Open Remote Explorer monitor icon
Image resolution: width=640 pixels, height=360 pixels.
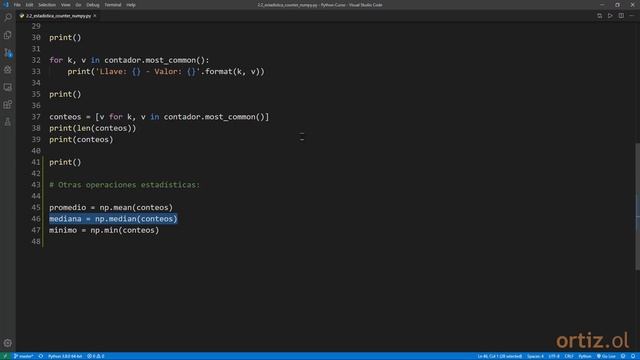click(x=8, y=87)
